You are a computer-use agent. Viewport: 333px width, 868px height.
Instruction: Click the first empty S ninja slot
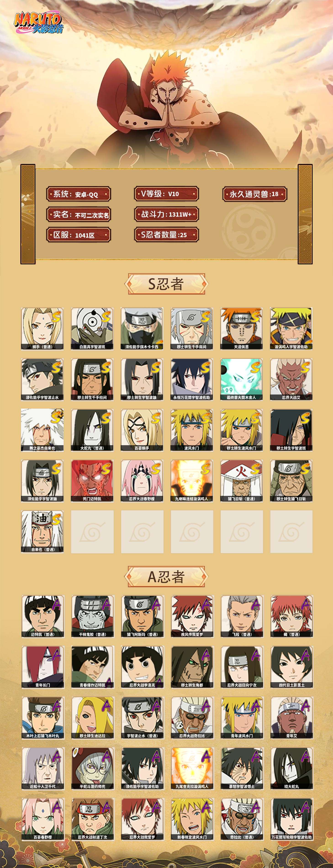pos(92,531)
